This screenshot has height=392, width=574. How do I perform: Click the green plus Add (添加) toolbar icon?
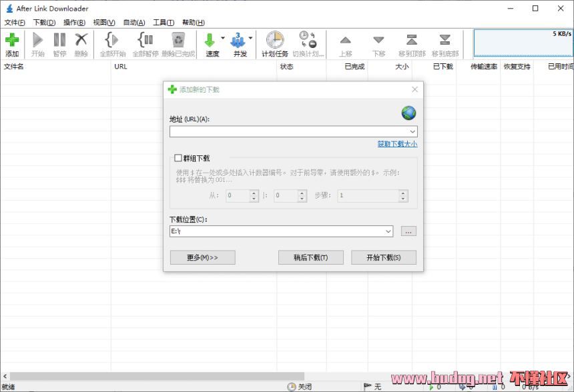point(12,41)
